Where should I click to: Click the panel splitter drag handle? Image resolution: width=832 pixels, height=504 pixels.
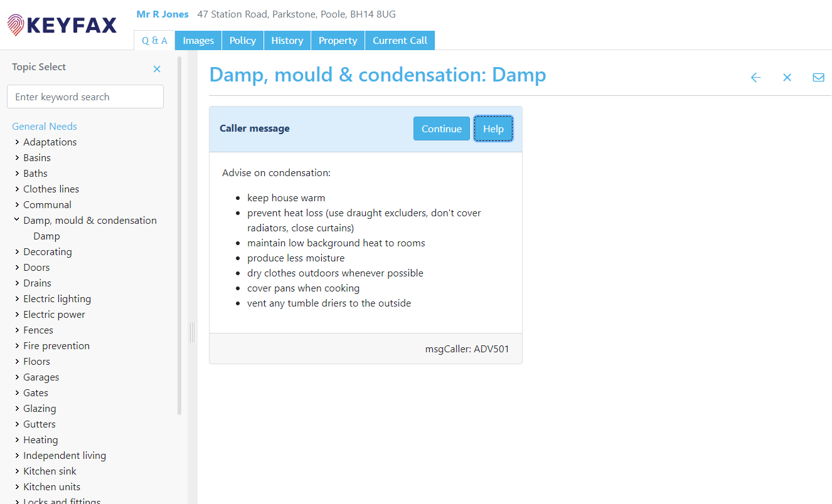[x=192, y=332]
